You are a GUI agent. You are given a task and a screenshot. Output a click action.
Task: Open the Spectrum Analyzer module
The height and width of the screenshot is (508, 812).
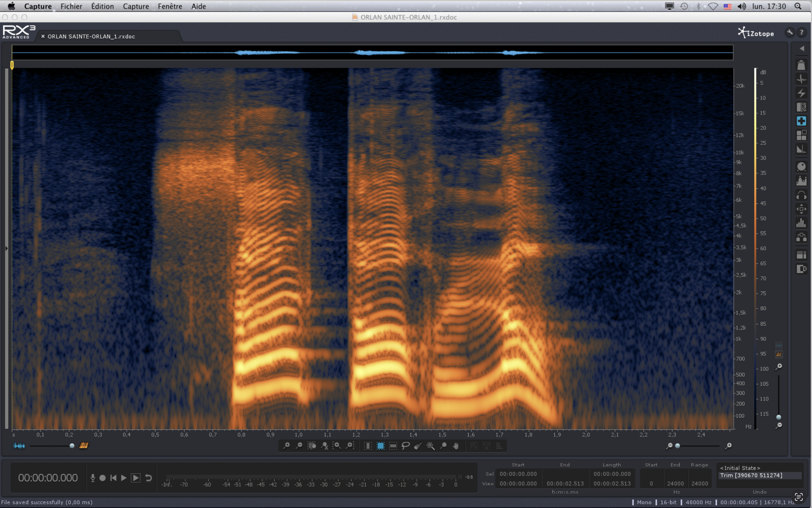click(x=801, y=223)
